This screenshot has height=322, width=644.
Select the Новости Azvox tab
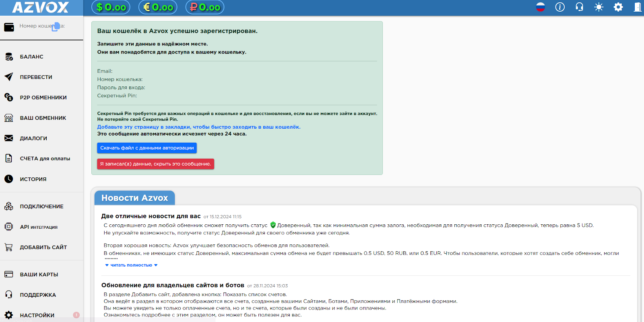pos(134,198)
